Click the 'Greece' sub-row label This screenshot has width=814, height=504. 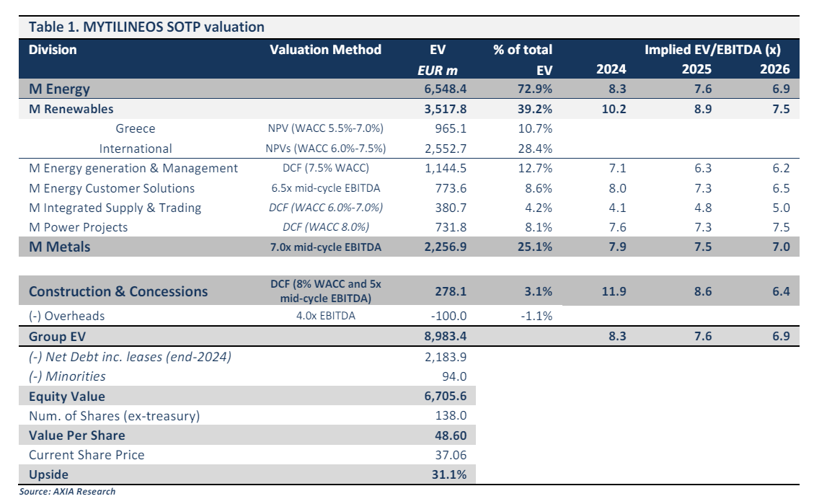click(136, 129)
